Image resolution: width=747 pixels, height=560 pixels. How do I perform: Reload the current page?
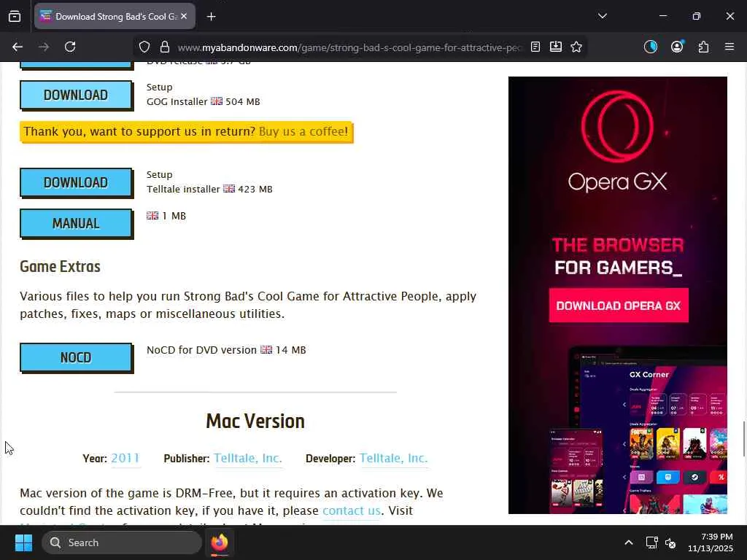click(70, 47)
